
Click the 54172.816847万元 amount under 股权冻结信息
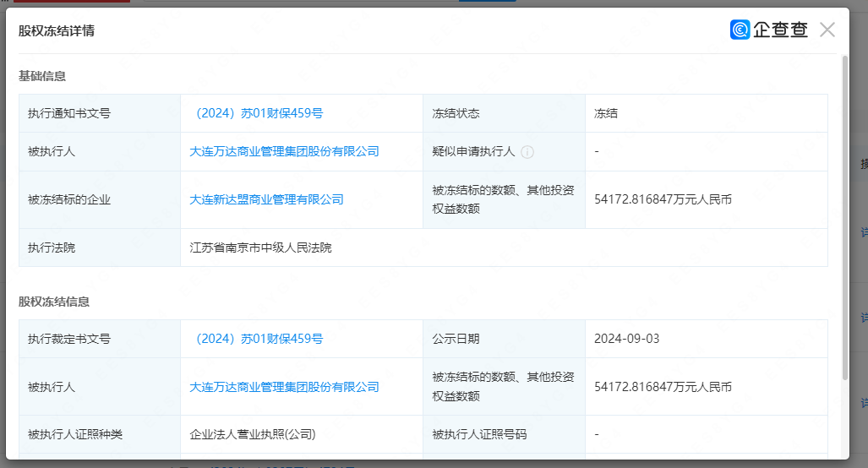[x=663, y=387]
